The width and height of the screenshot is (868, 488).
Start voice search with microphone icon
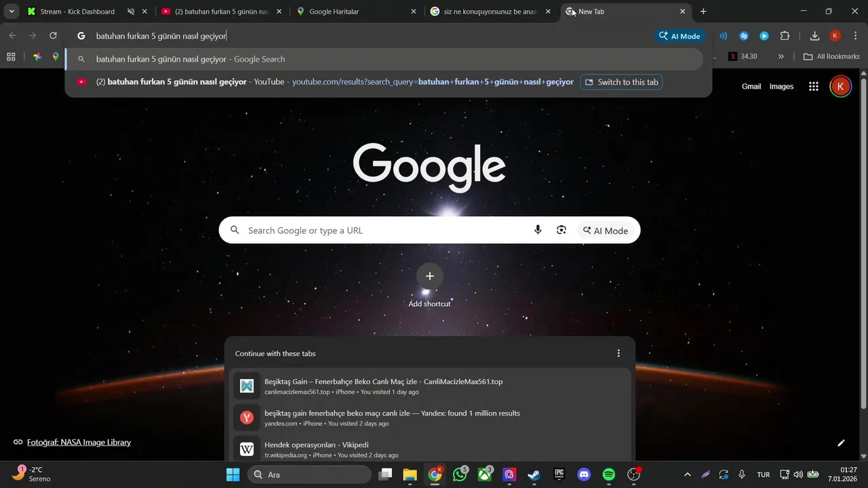tap(538, 230)
